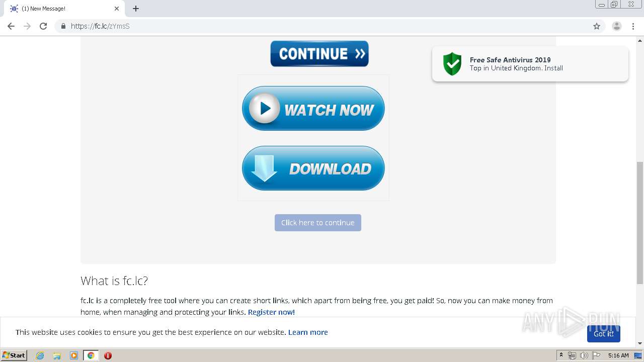Open the network tray icon
Screen dimensions: 644x362
[x=572, y=355]
